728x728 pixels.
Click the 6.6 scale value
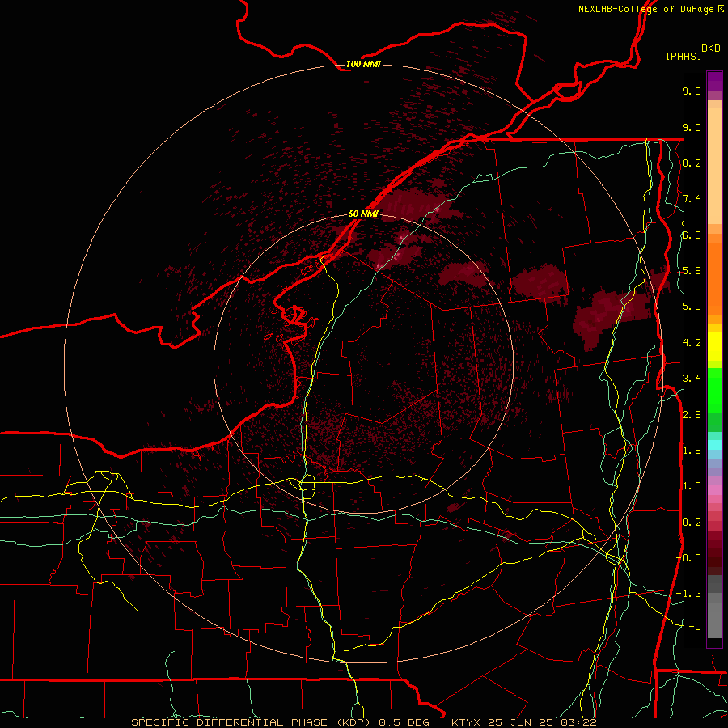coord(692,235)
